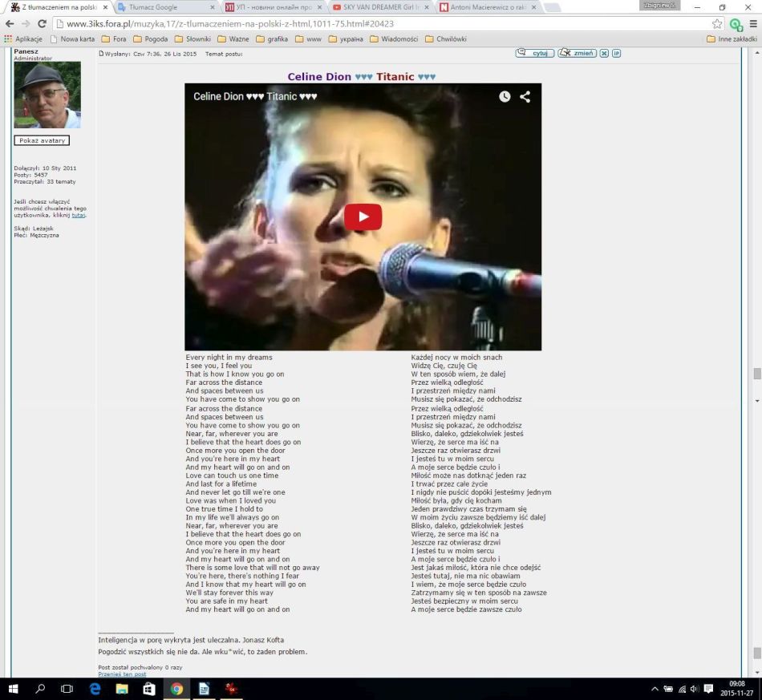The image size is (762, 700).
Task: Play the Celine Dion Titanic video
Action: click(363, 216)
